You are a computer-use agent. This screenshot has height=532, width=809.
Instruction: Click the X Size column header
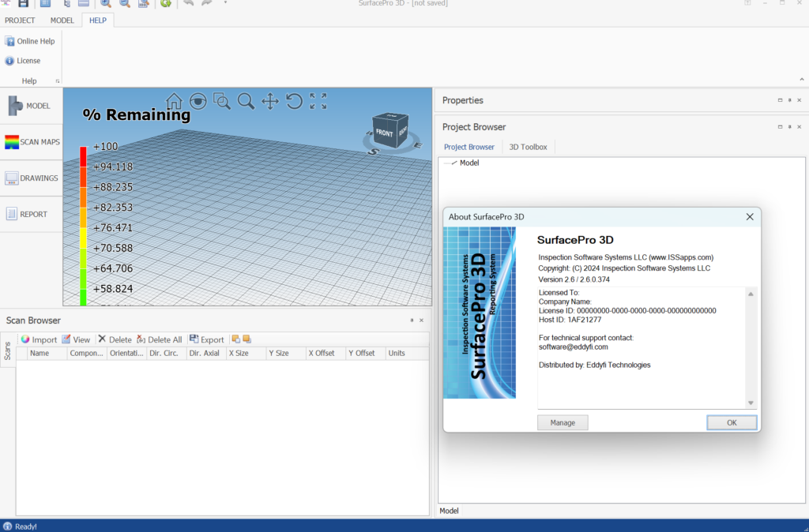point(246,353)
